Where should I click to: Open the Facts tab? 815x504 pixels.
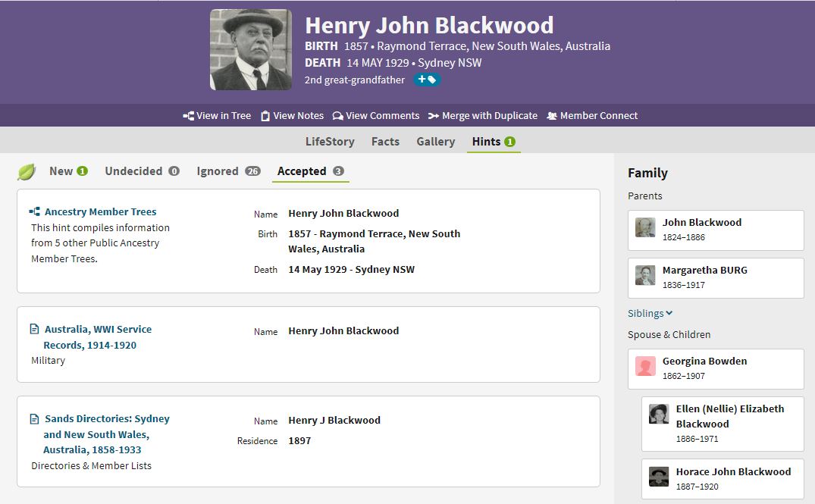click(x=385, y=142)
